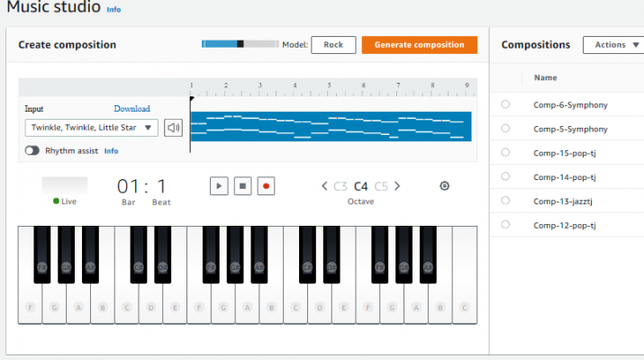Start recording with the red dot button

[x=266, y=186]
